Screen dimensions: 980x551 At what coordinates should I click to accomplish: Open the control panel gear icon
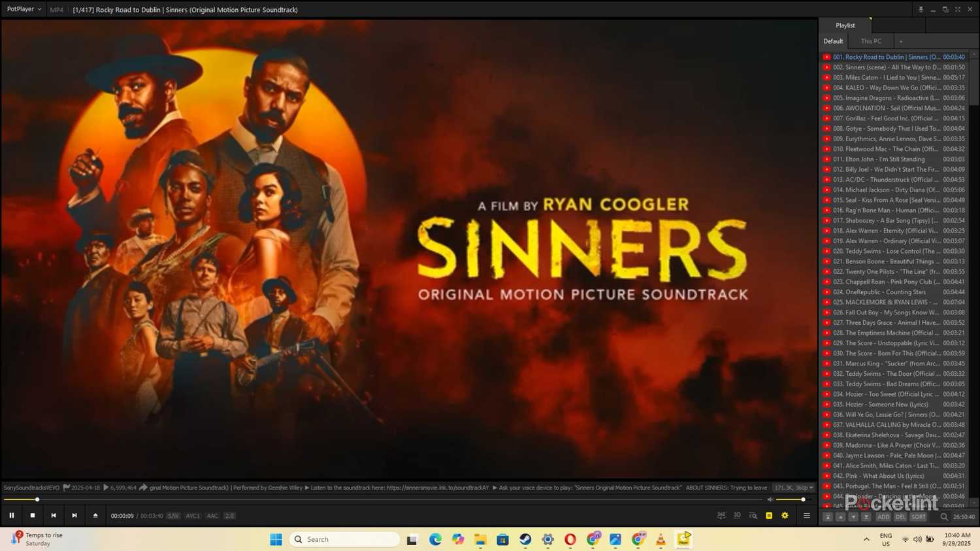785,516
